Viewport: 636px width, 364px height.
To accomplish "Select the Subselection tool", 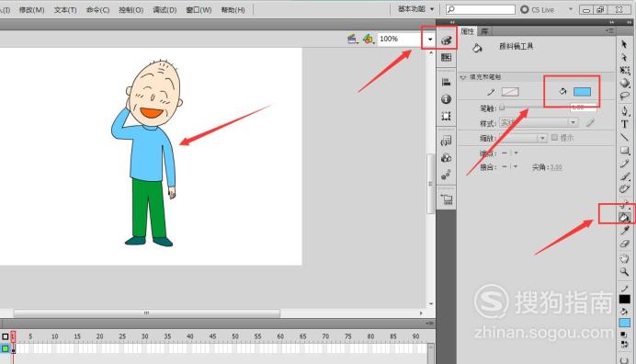I will 624,58.
